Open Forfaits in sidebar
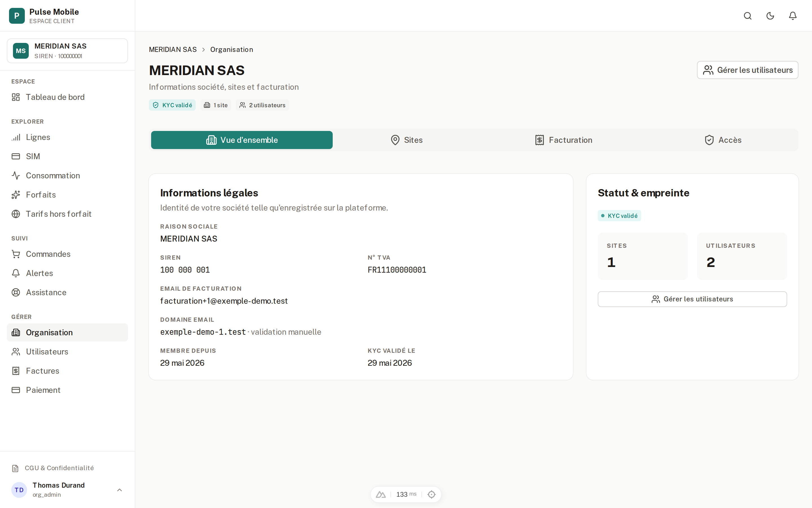812x508 pixels. point(67,194)
